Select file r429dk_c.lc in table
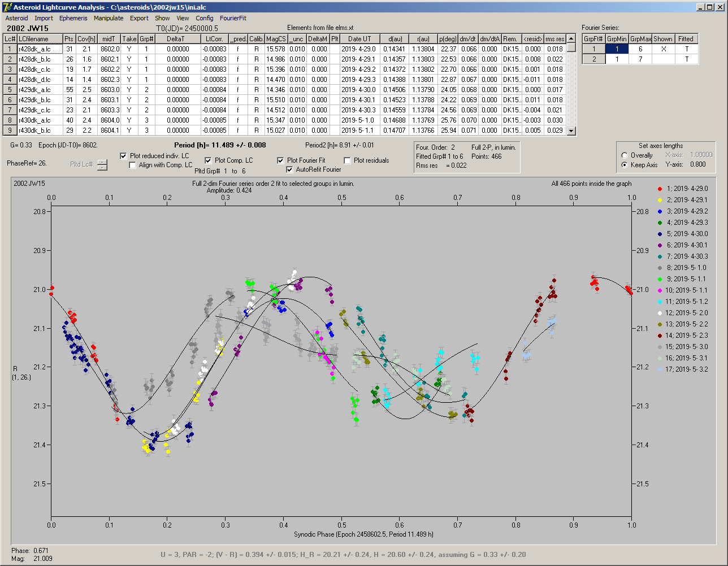 click(x=40, y=110)
